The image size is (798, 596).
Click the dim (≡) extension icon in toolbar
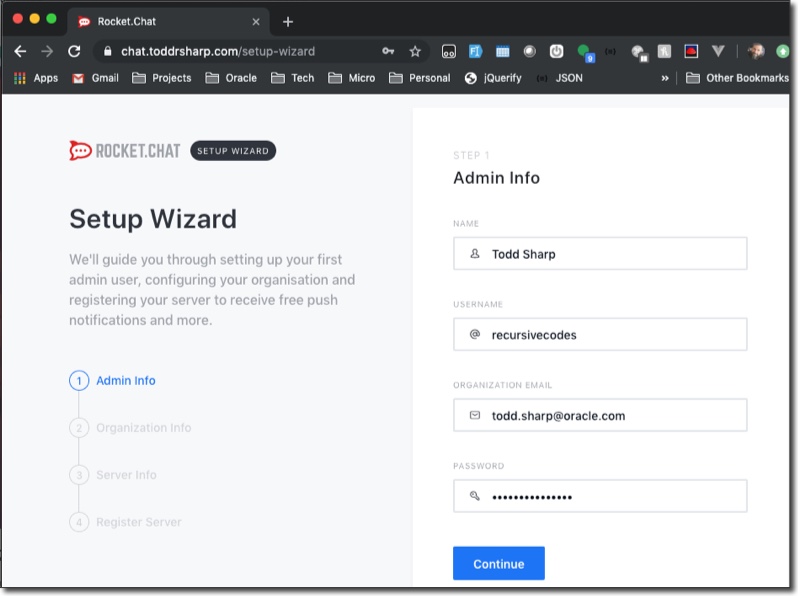[610, 51]
